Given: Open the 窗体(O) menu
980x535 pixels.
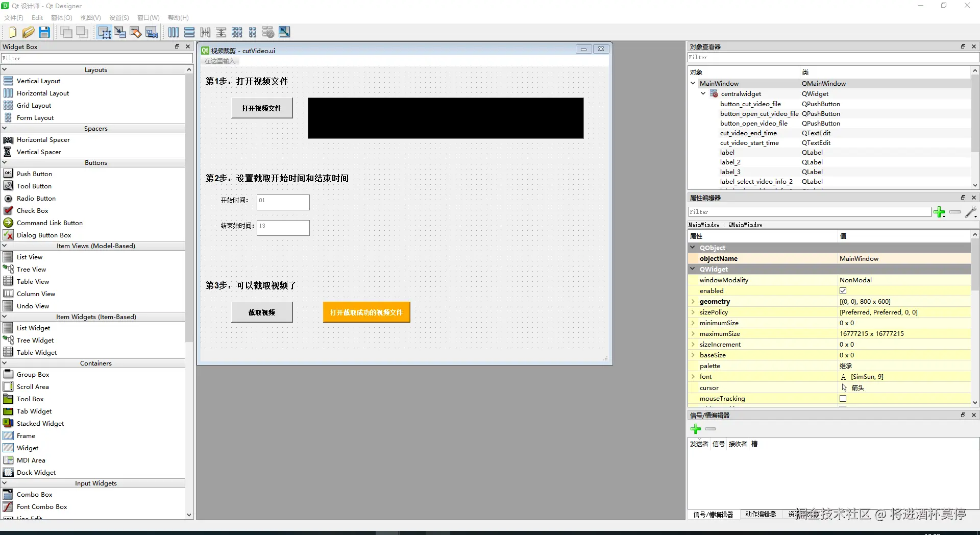Looking at the screenshot, I should pos(62,18).
